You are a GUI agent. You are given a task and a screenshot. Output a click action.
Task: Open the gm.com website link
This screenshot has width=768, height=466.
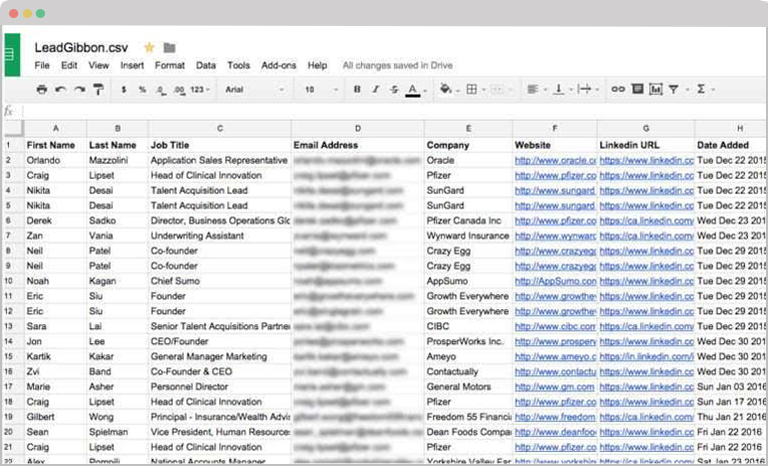(x=554, y=387)
